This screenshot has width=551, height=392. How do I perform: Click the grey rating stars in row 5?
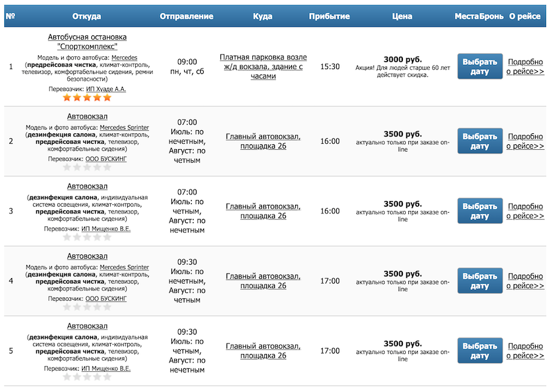point(87,377)
